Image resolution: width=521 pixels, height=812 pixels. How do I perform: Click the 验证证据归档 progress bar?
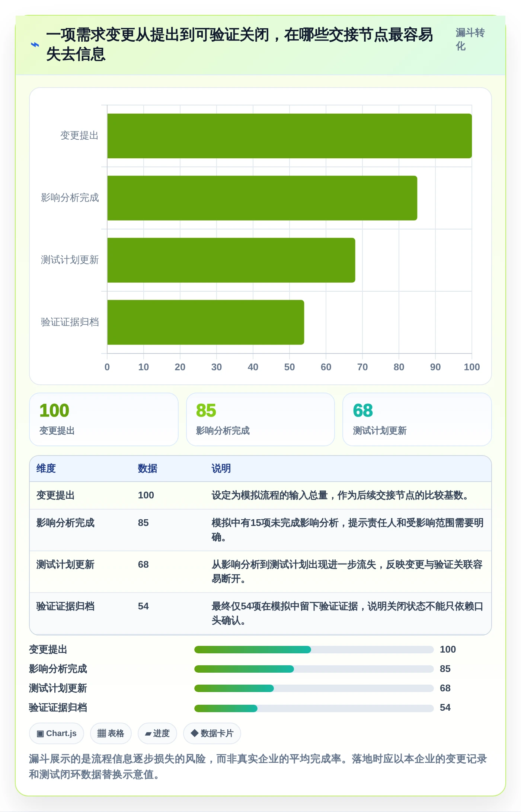click(x=314, y=708)
